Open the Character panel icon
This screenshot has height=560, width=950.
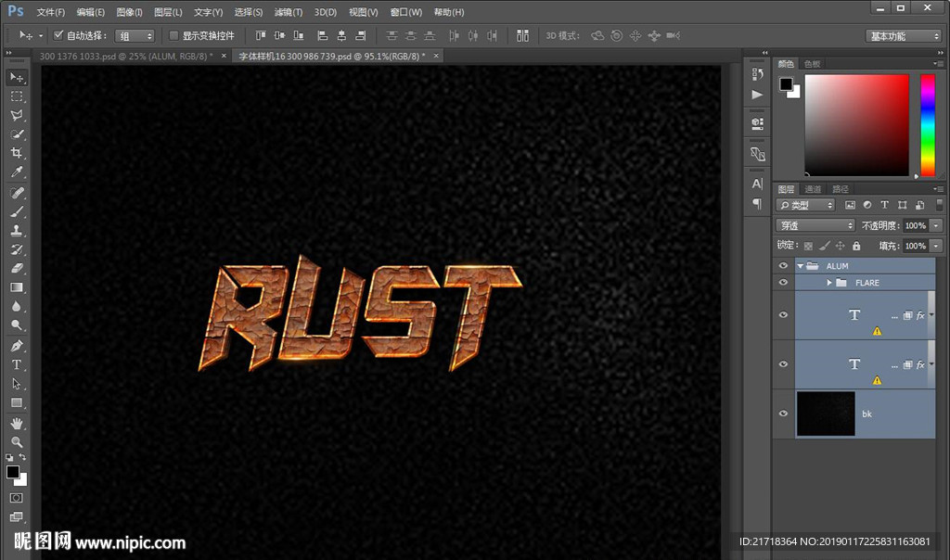click(757, 184)
